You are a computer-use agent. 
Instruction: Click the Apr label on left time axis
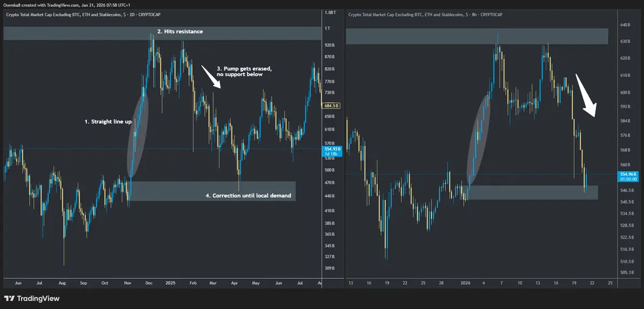tap(235, 283)
